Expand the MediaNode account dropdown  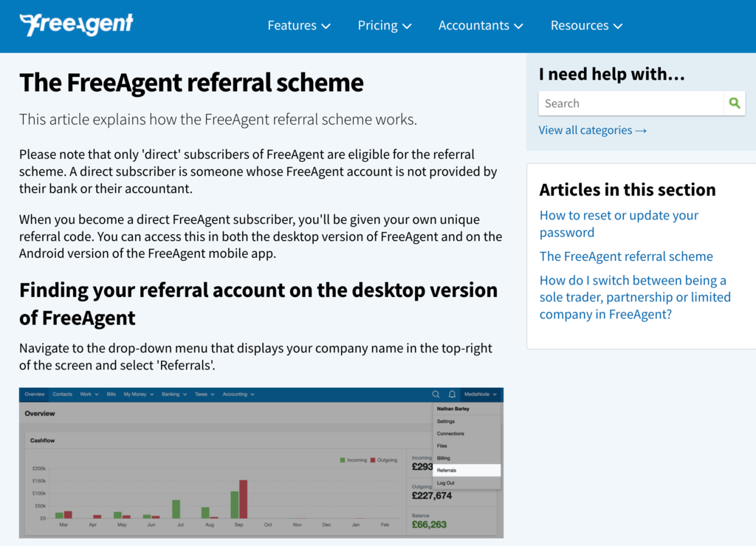click(478, 394)
